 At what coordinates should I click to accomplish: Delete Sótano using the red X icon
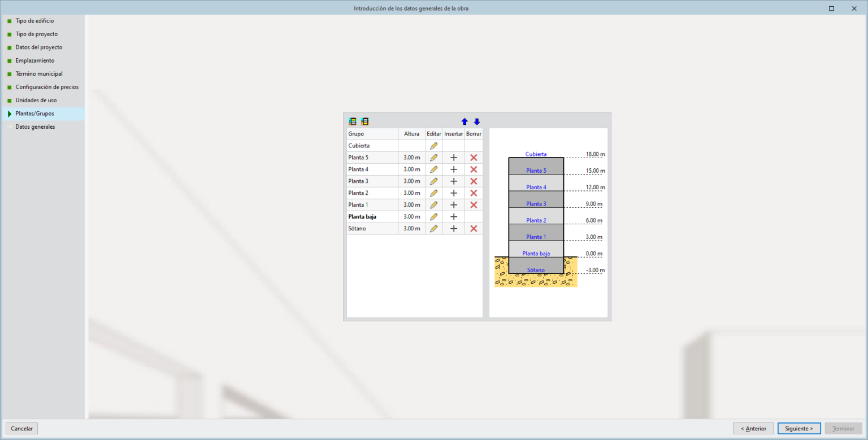[473, 228]
